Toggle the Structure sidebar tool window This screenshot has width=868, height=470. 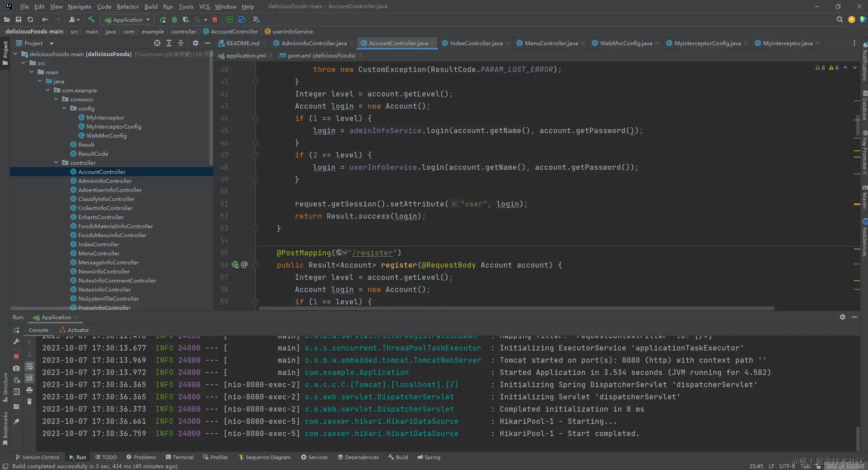click(5, 388)
